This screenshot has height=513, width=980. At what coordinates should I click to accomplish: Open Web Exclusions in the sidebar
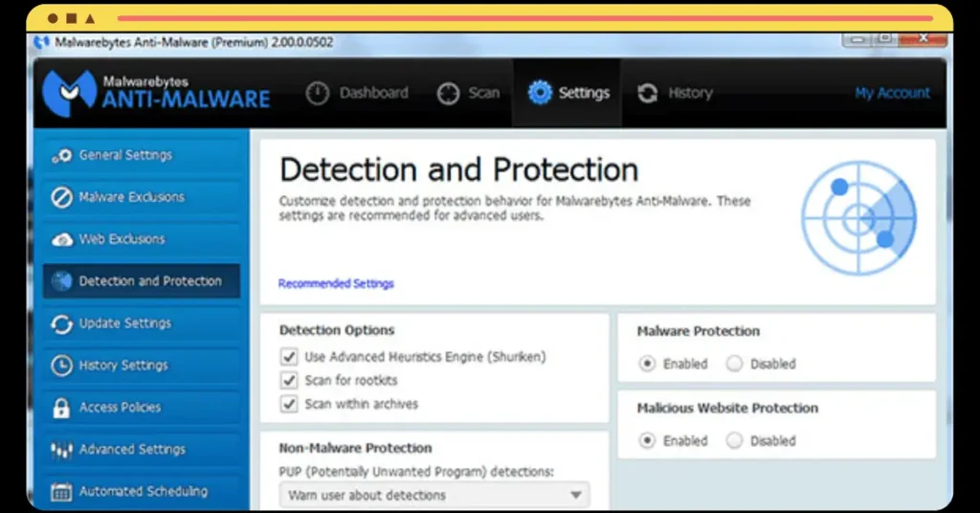tap(142, 239)
